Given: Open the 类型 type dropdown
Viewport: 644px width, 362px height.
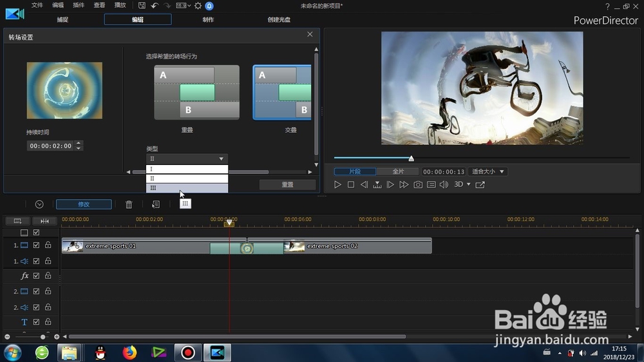Looking at the screenshot, I should 187,158.
